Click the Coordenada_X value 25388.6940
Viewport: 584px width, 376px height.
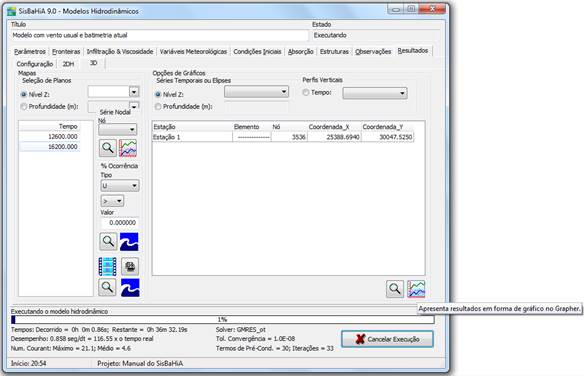334,137
